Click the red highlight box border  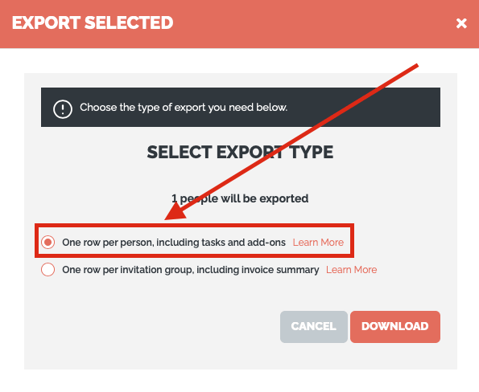point(194,225)
